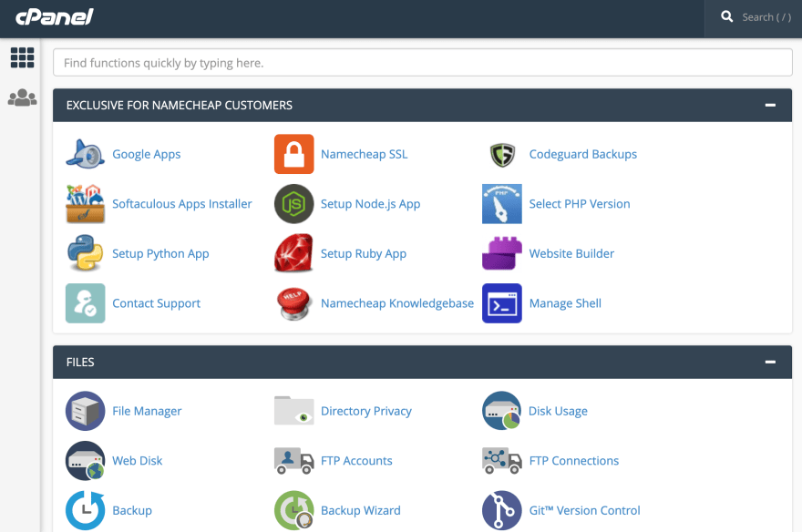Screen dimensions: 802x532
Task: View Disk Usage link
Action: [558, 412]
